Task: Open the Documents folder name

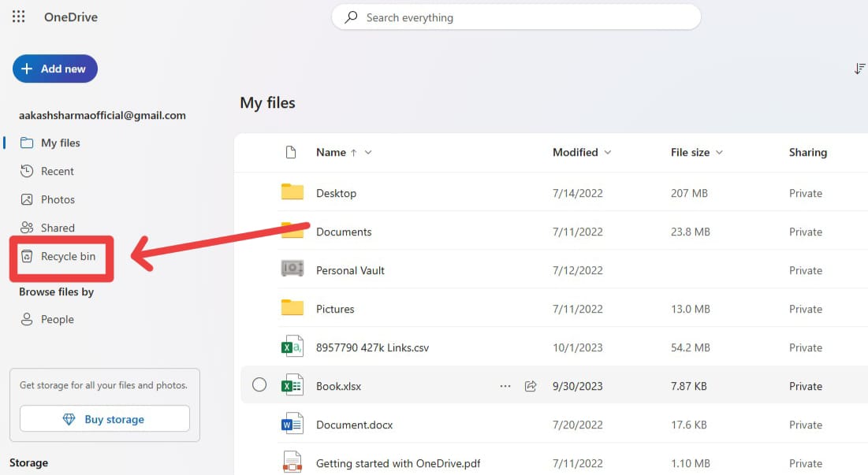Action: point(344,232)
